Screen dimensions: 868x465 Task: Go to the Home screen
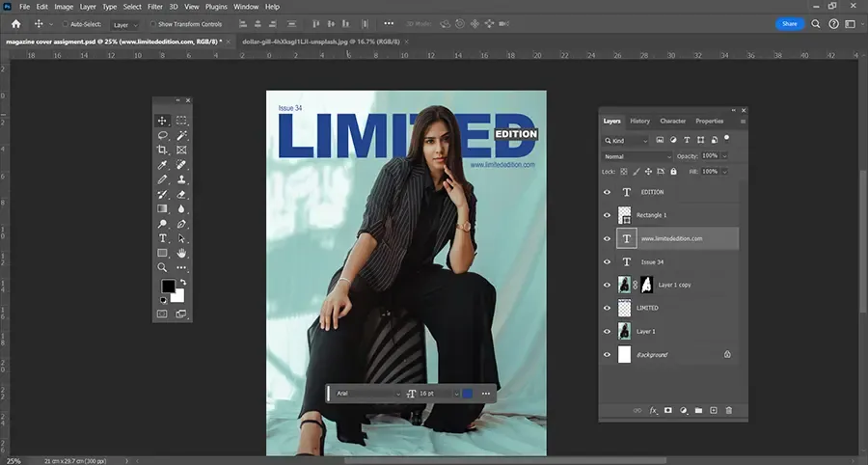tap(16, 24)
